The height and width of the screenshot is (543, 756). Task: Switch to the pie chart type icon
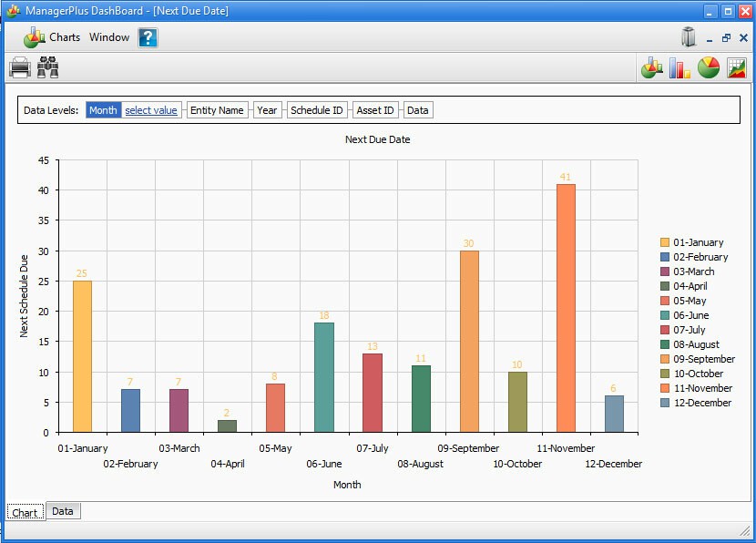709,67
